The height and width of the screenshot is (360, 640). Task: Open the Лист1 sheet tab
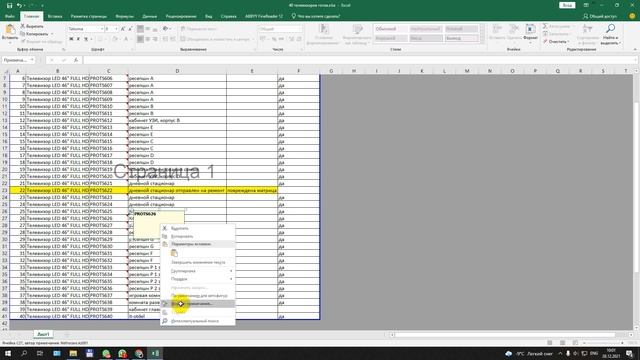click(x=43, y=334)
